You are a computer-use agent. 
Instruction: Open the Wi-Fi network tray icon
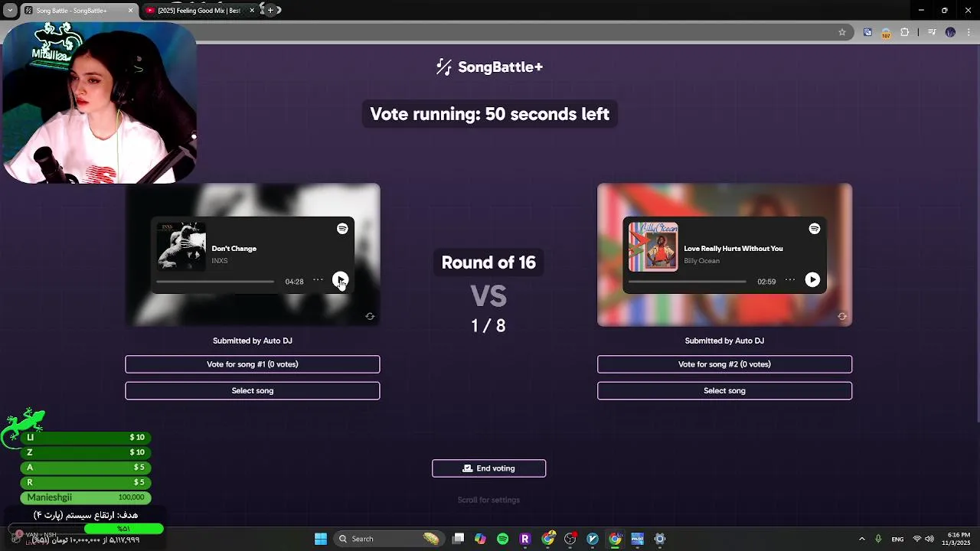[916, 539]
